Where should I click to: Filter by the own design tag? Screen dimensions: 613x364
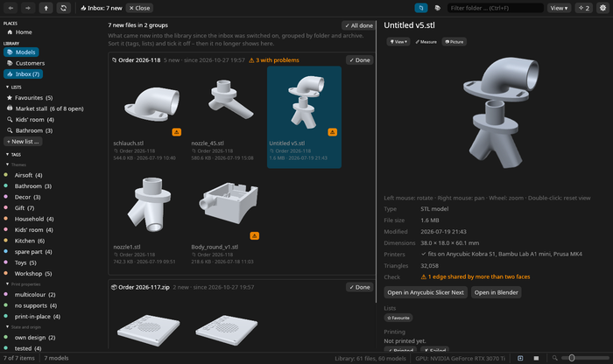[x=35, y=338]
